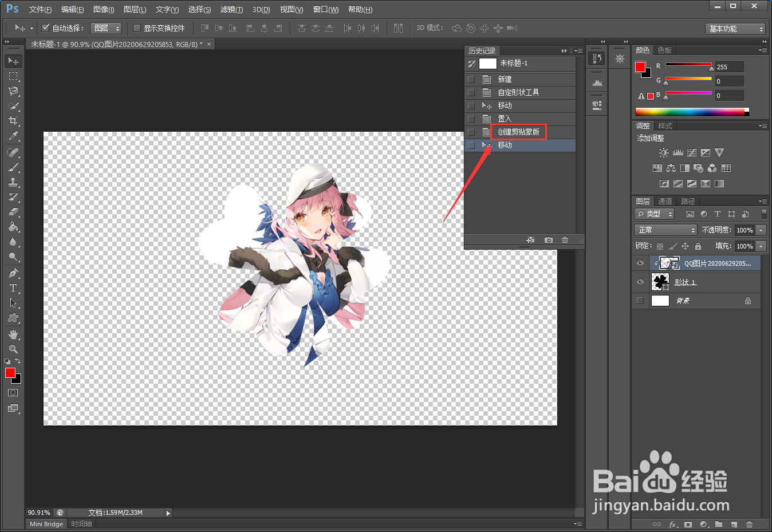Click the 未标题-1 history snapshot

520,63
